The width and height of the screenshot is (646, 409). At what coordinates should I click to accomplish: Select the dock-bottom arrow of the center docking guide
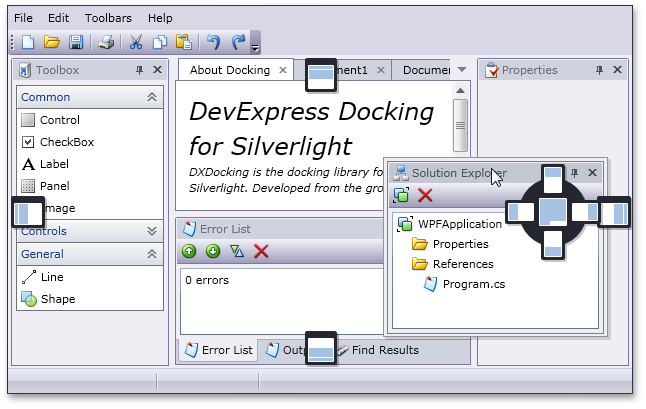click(x=552, y=245)
